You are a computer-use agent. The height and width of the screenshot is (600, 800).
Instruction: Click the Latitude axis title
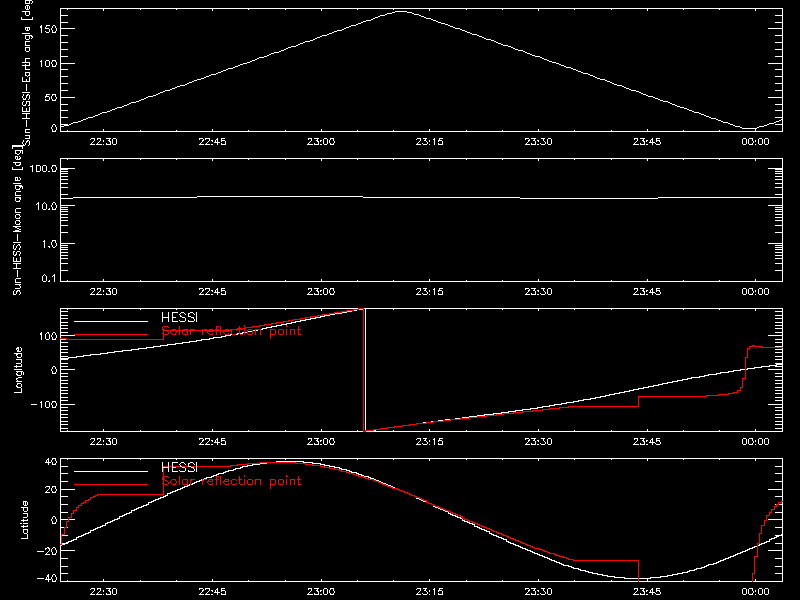click(24, 520)
